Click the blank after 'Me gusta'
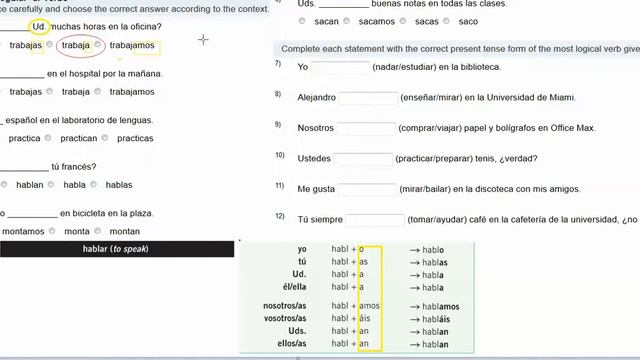Image resolution: width=640 pixels, height=360 pixels. point(367,190)
